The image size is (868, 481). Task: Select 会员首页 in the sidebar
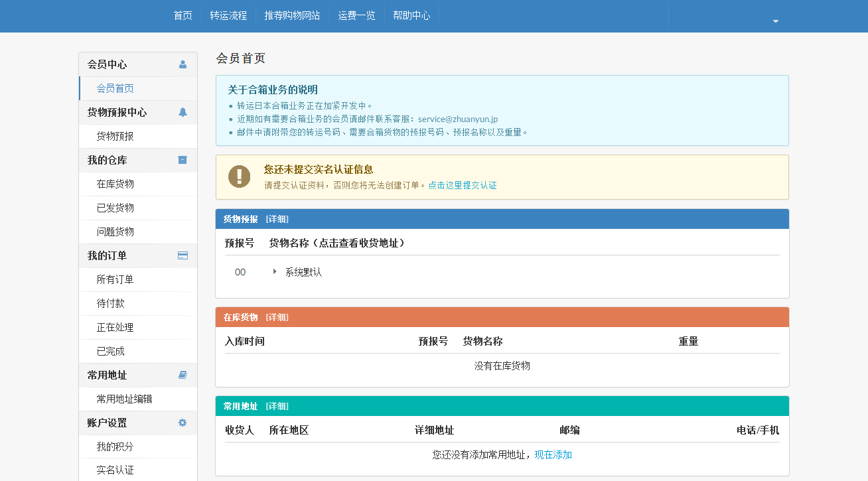[138, 88]
